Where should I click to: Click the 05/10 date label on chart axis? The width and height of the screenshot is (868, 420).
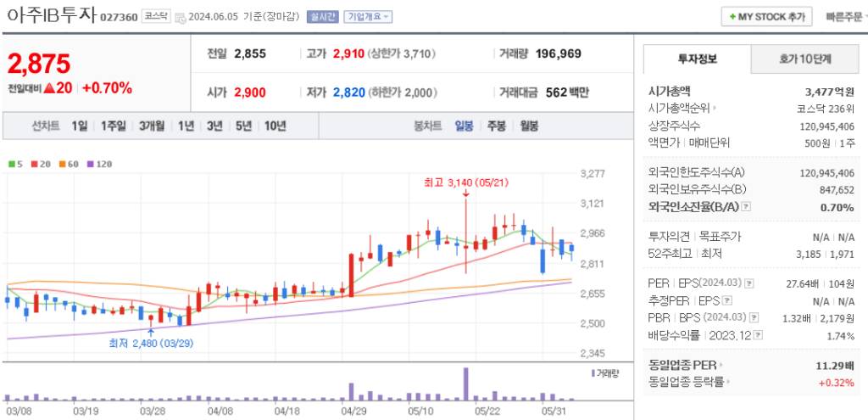click(420, 412)
